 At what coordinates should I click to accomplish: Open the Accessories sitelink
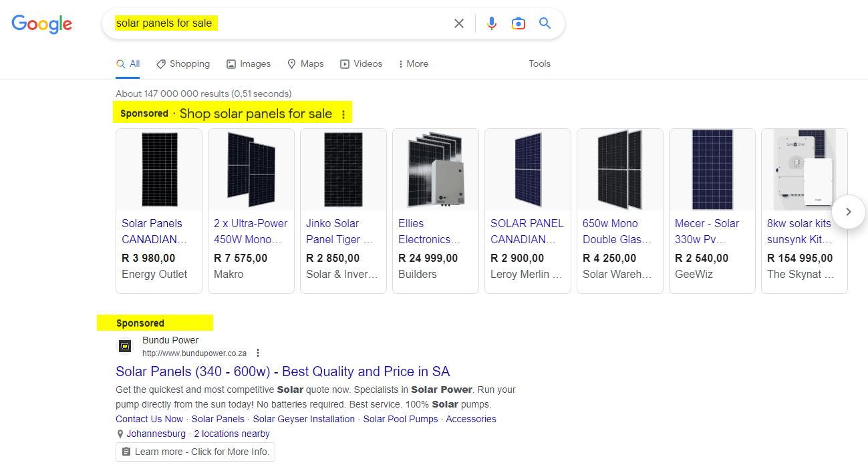[471, 419]
